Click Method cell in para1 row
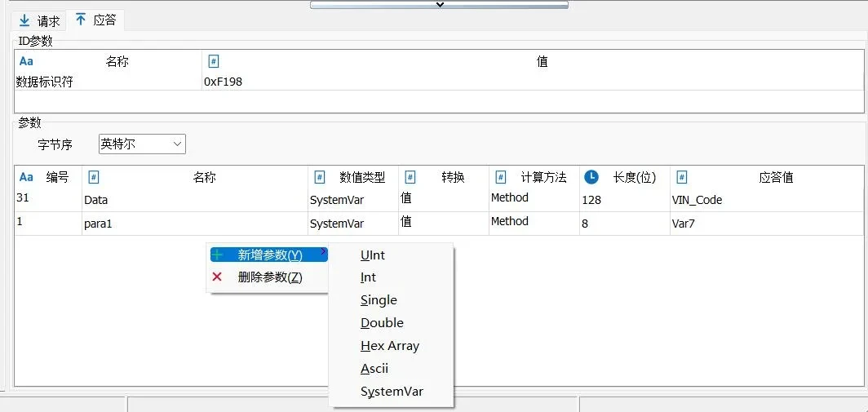Viewport: 868px width, 412px height. point(534,224)
